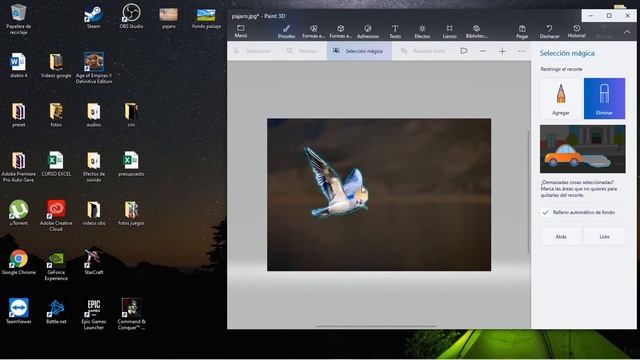Select the videos obs folder
The image size is (640, 360).
(93, 213)
